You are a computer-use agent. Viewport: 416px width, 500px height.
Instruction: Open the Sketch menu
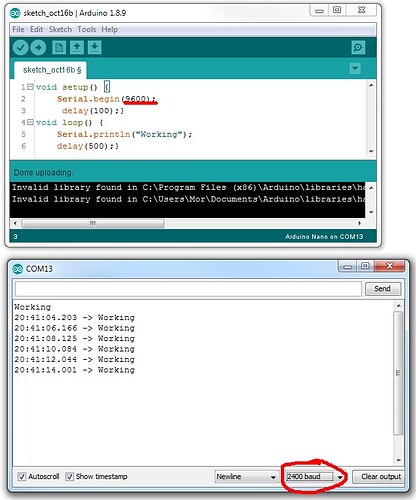point(60,29)
